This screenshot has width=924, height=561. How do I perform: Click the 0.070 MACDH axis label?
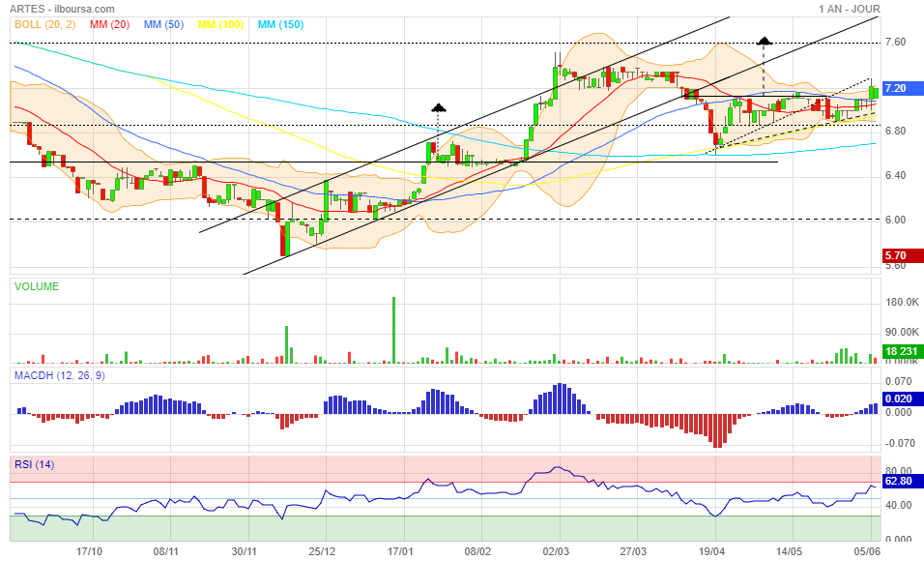pyautogui.click(x=899, y=382)
